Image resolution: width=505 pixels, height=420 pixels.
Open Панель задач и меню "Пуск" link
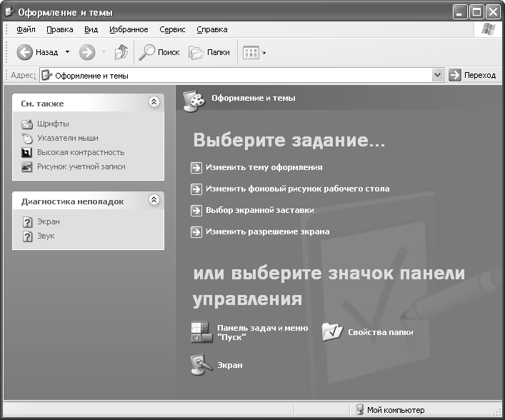point(262,332)
